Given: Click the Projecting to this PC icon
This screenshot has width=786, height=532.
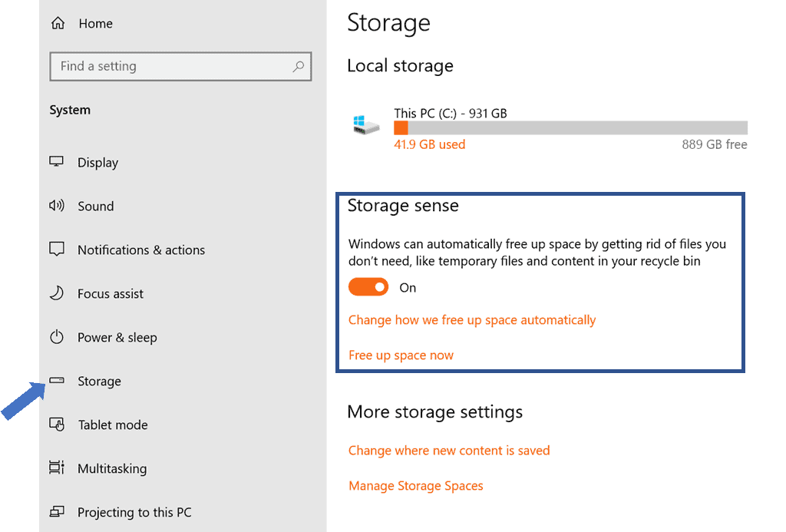Looking at the screenshot, I should [x=57, y=512].
